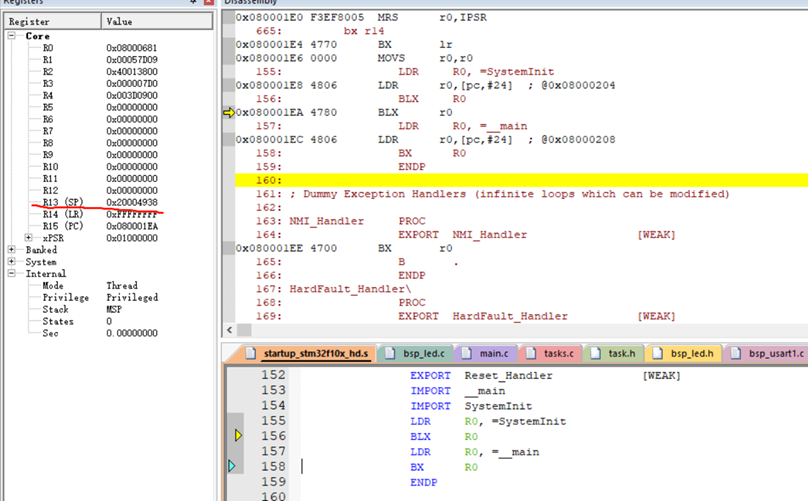Viewport: 808px width, 501px height.
Task: Click the editor margin at line 155
Action: [x=235, y=421]
